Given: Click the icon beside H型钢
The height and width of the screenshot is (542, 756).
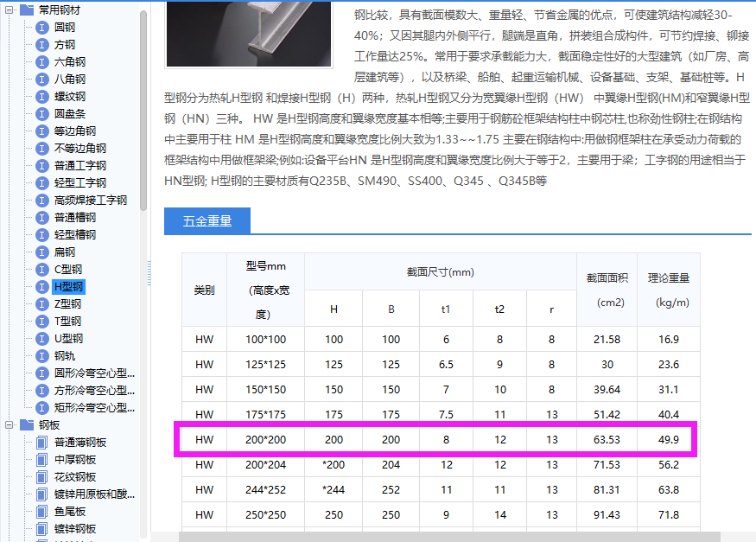Looking at the screenshot, I should (x=42, y=287).
